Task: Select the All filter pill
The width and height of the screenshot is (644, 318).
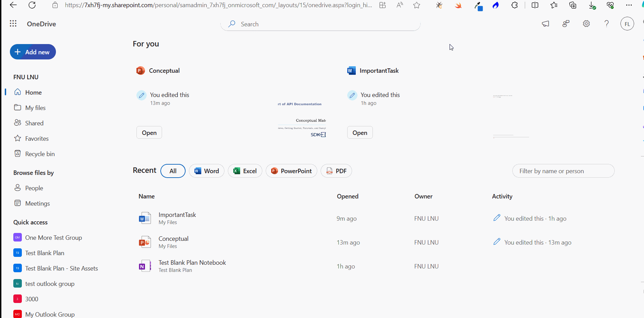Action: point(173,171)
